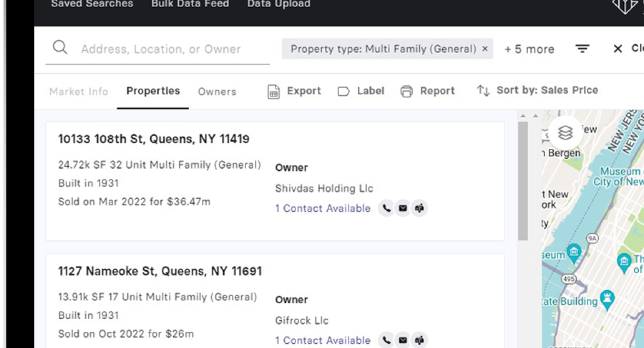Remove the Multi Family property type filter
The height and width of the screenshot is (348, 644).
[485, 49]
